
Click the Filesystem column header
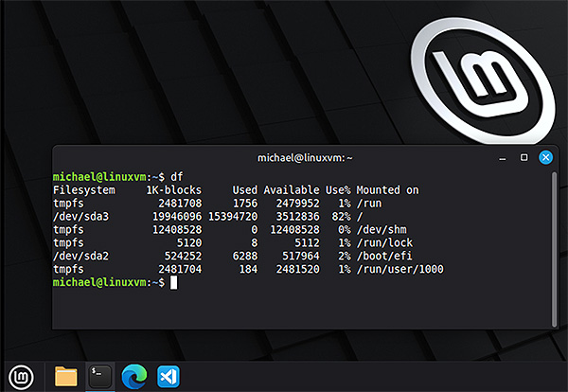click(x=84, y=190)
